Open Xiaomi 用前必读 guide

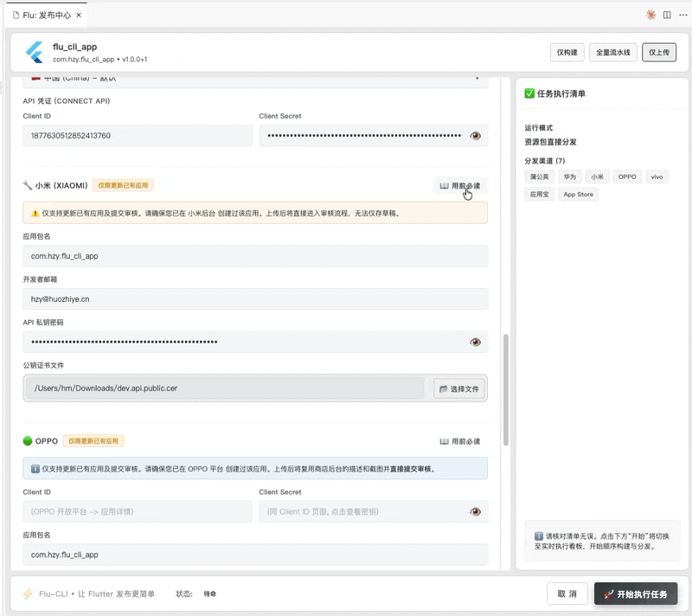[460, 186]
